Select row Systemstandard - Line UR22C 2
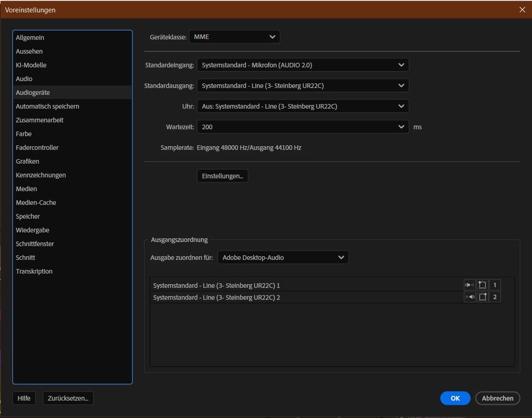Screen dimensions: 532x418 (x=326, y=297)
